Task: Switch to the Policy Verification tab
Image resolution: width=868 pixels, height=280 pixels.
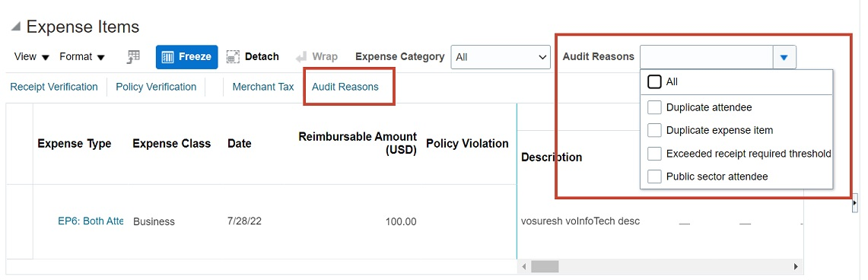Action: tap(156, 87)
